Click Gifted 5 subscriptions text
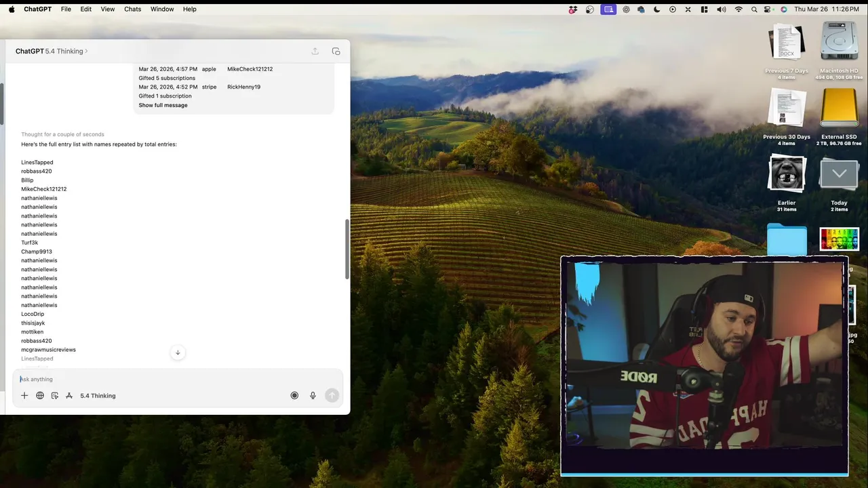The width and height of the screenshot is (868, 488). coord(167,78)
